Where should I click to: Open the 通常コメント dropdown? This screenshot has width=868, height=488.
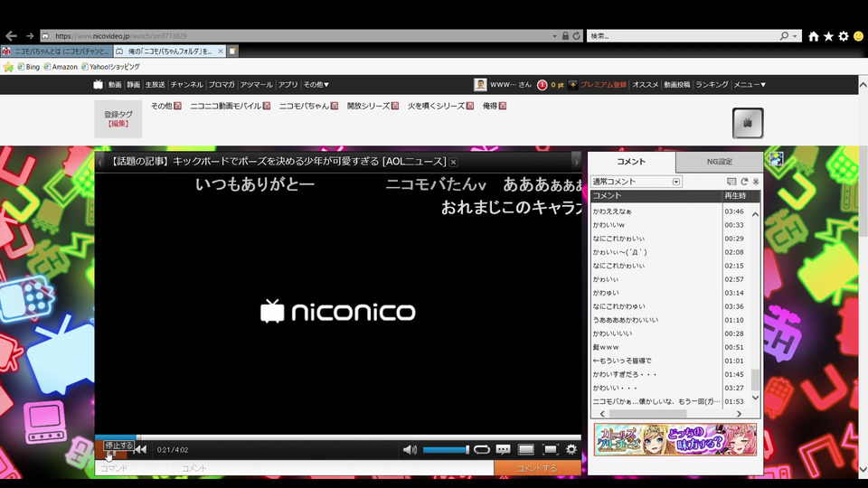coord(636,182)
